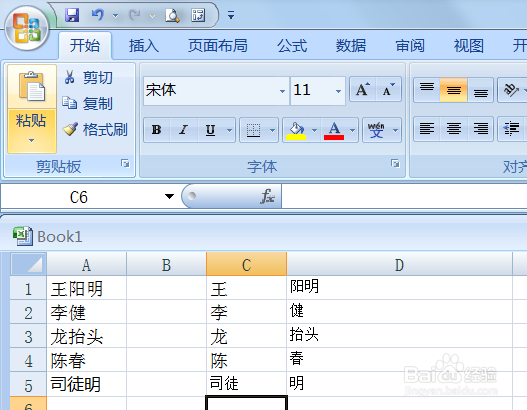
Task: Apply cell borders using the border icon
Action: (x=253, y=130)
